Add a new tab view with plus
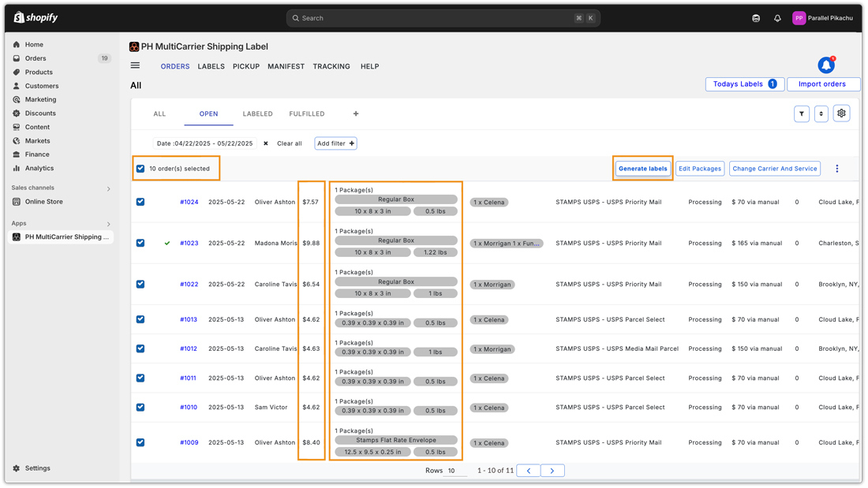Image resolution: width=868 pixels, height=488 pixels. click(x=356, y=114)
